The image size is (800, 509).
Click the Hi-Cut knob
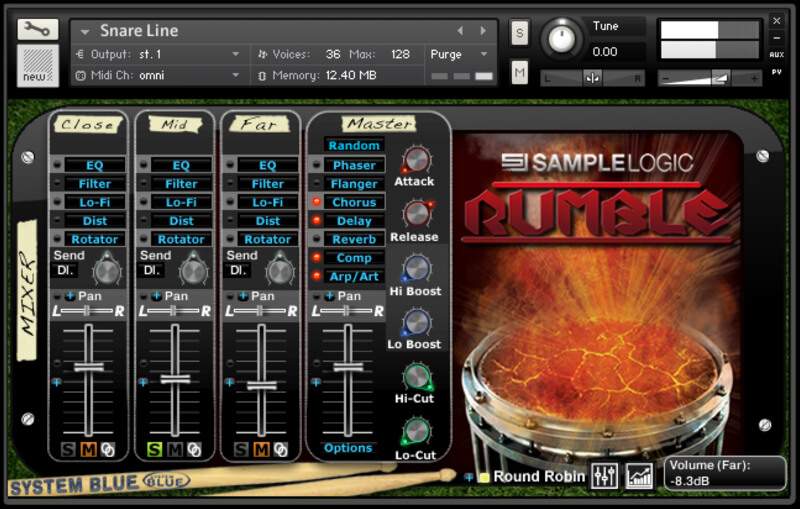pyautogui.click(x=417, y=377)
